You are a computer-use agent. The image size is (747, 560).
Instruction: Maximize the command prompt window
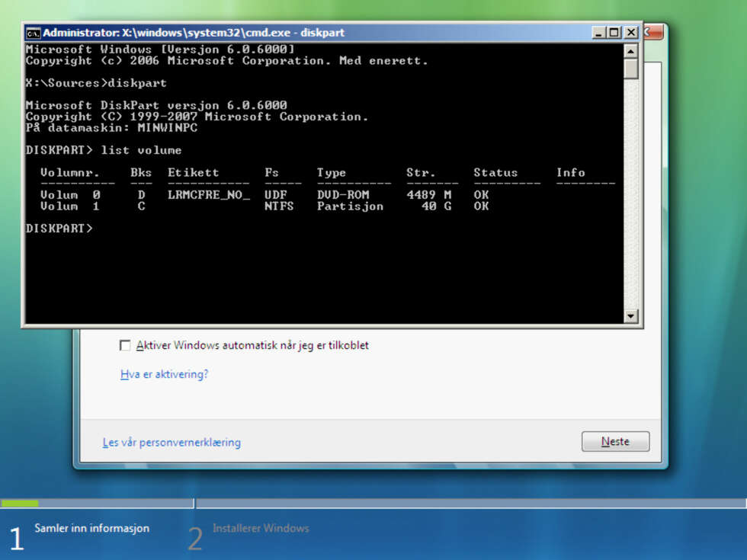[614, 32]
